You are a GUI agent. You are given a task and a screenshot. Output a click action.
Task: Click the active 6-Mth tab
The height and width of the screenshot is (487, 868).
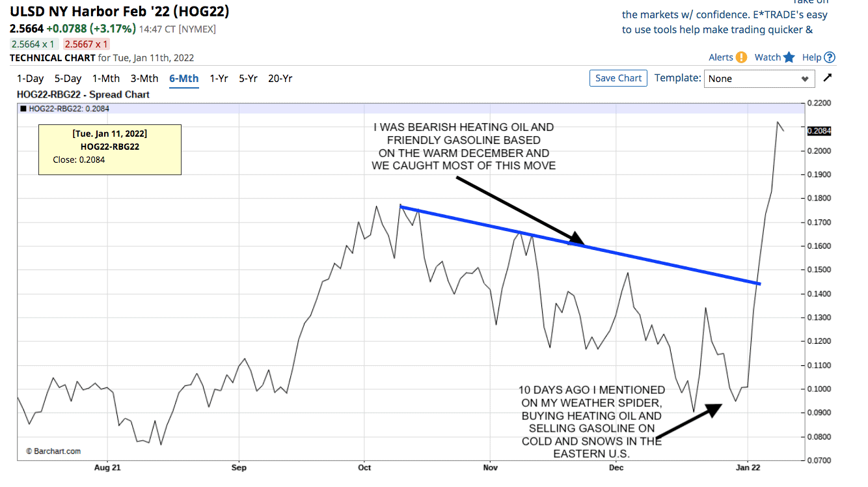coord(183,78)
